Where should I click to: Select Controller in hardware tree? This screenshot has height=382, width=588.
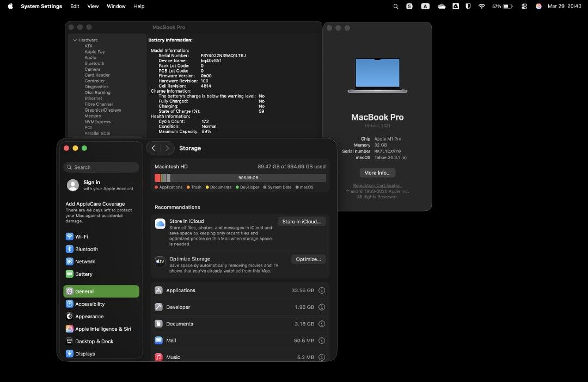coord(95,81)
